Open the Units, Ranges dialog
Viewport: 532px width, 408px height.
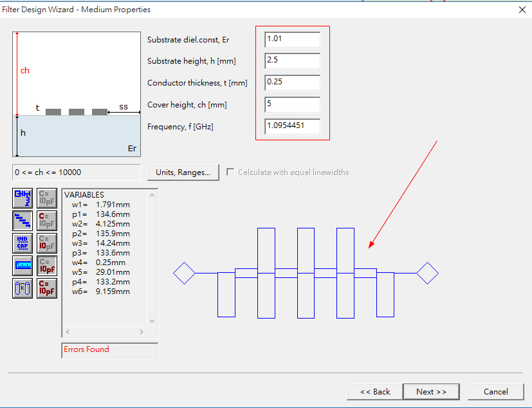pyautogui.click(x=183, y=172)
